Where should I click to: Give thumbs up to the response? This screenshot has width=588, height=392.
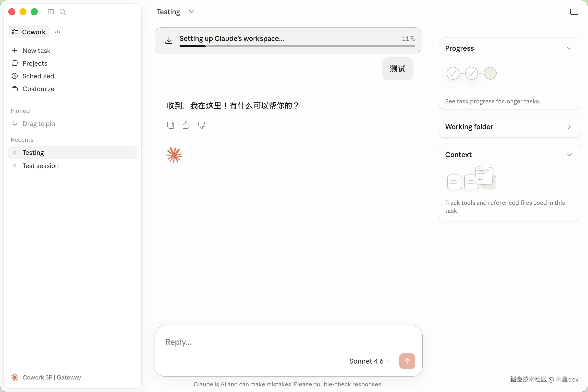[186, 125]
